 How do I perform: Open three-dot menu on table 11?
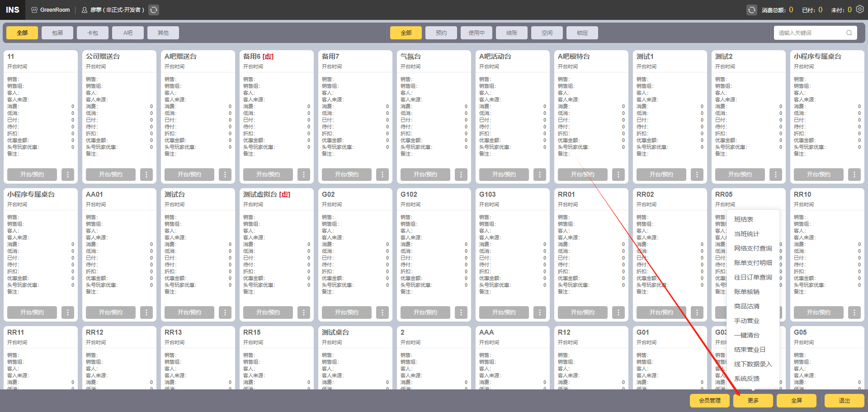(x=68, y=175)
